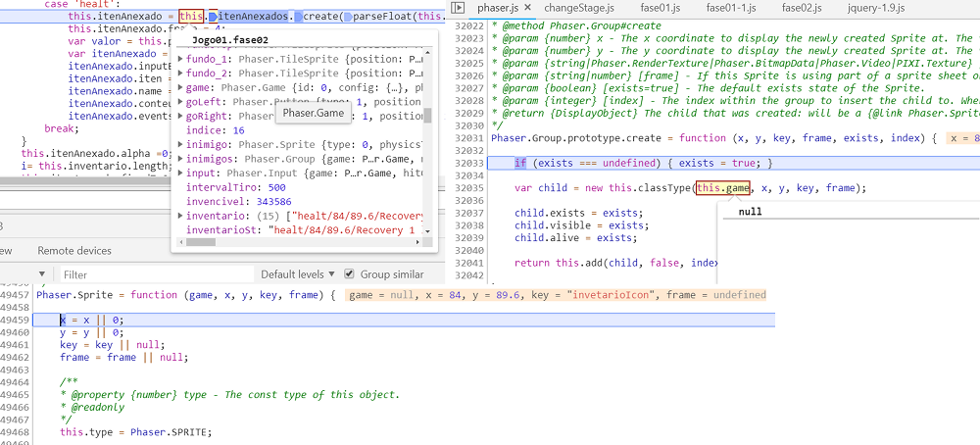This screenshot has height=445, width=980.
Task: Set breakpoint on line 49459 gutter
Action: 15,320
